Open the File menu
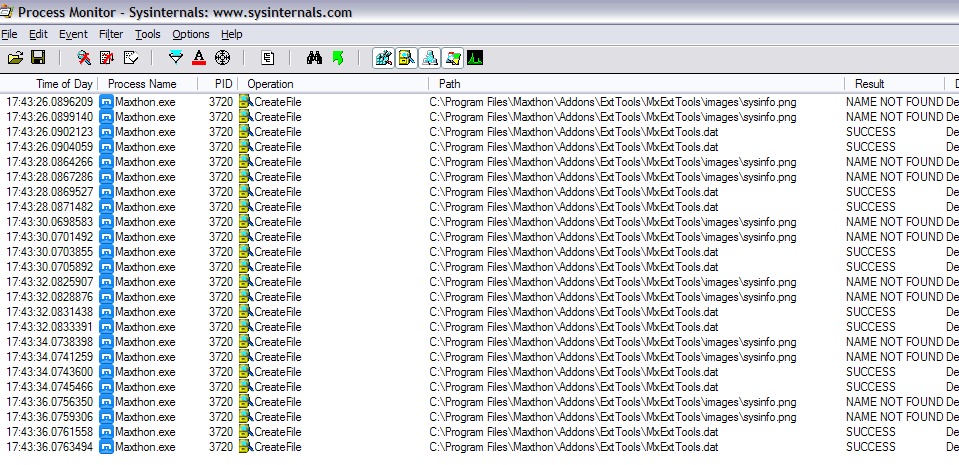 coord(9,34)
